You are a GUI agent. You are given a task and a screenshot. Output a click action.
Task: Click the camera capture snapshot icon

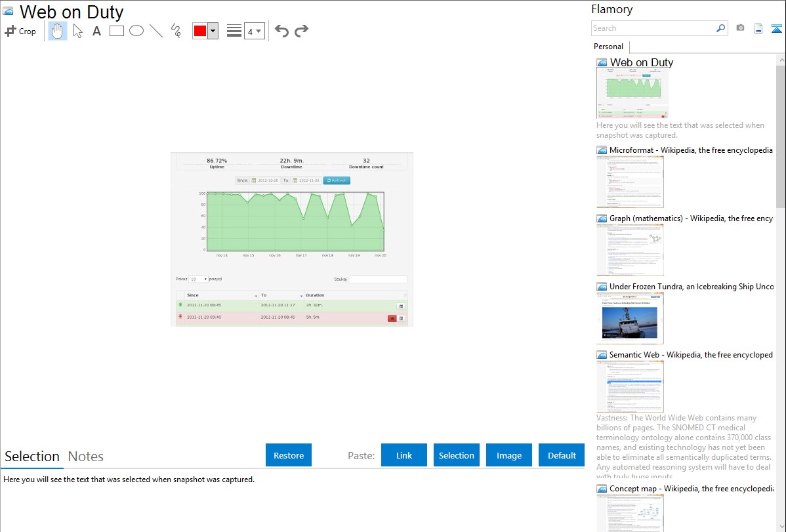point(740,28)
